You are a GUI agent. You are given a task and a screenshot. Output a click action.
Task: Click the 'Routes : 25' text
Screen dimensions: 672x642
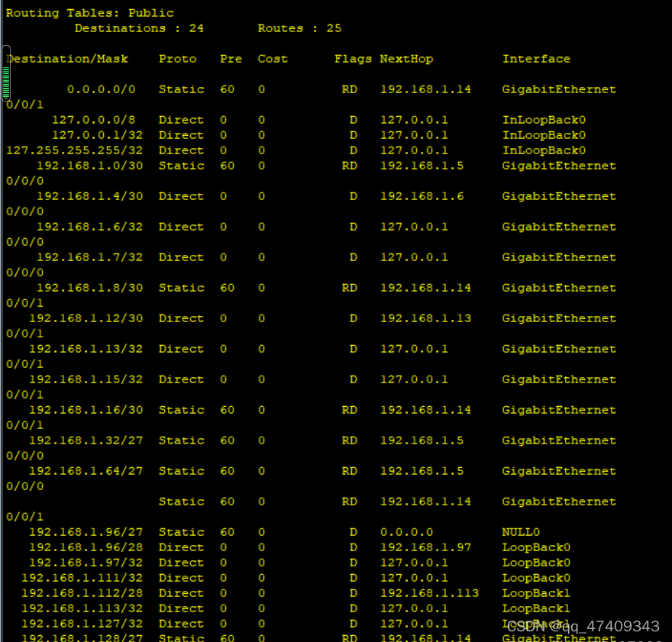click(299, 28)
